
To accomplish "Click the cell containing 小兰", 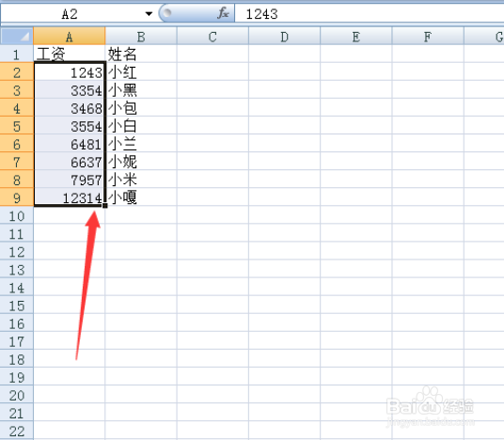I will (x=141, y=143).
